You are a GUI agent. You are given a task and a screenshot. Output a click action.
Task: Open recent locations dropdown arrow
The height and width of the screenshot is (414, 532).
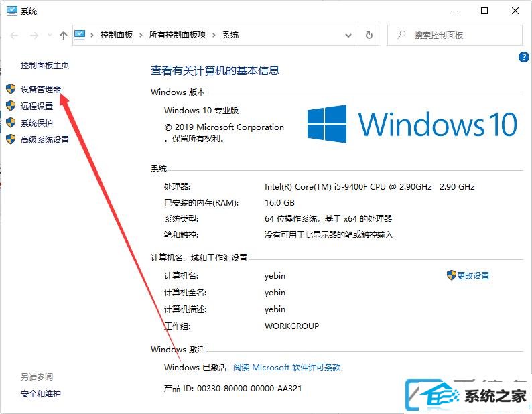coord(50,36)
